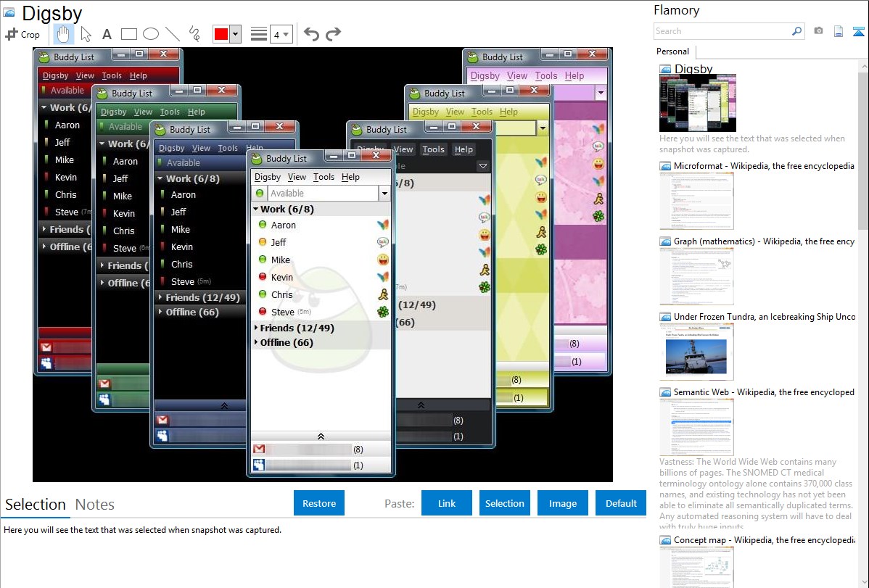The image size is (869, 588).
Task: Open the Digsby menu in the white Buddy List
Action: coord(267,177)
